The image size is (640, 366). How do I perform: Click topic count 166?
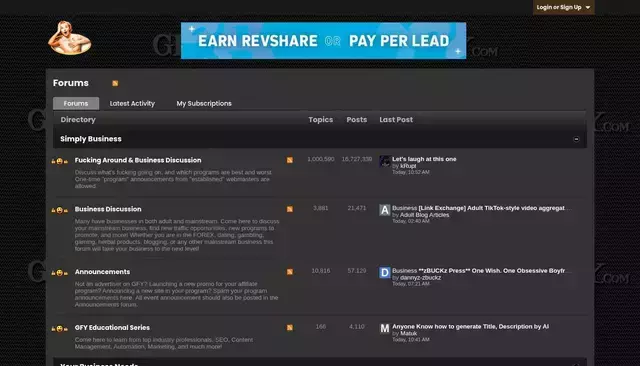click(321, 326)
